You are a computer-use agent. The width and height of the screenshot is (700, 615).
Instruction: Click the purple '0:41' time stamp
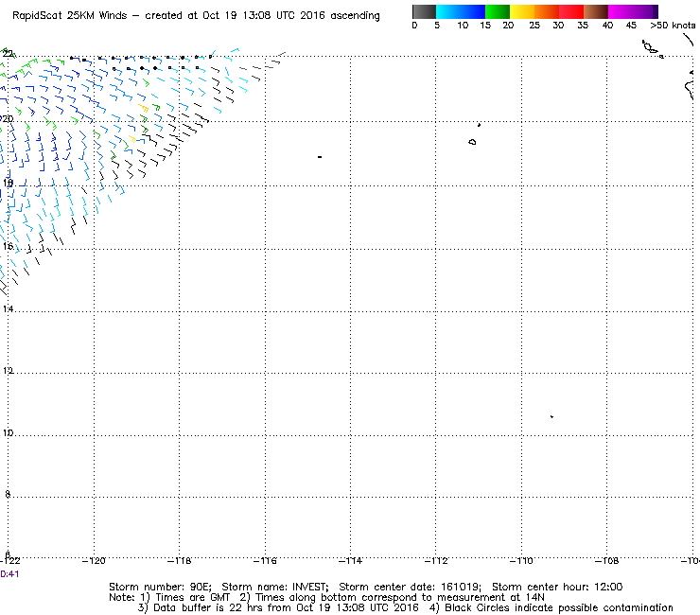pos(9,574)
